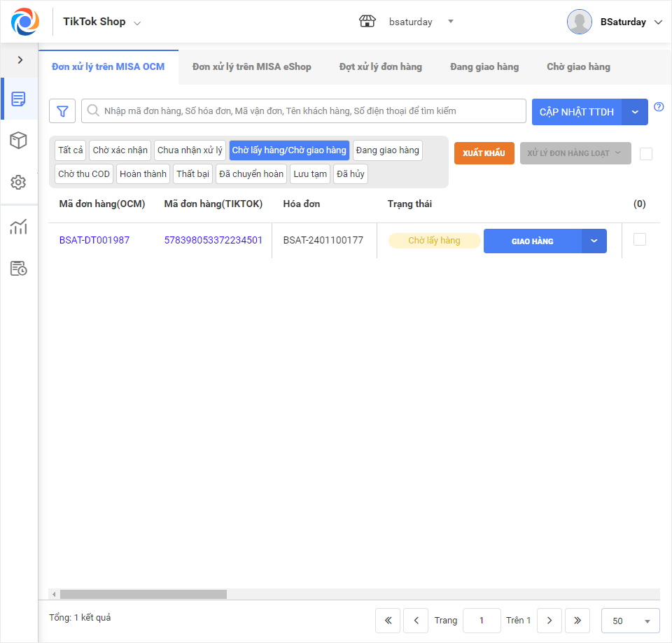
Task: Click the search magnifier icon
Action: tap(93, 111)
